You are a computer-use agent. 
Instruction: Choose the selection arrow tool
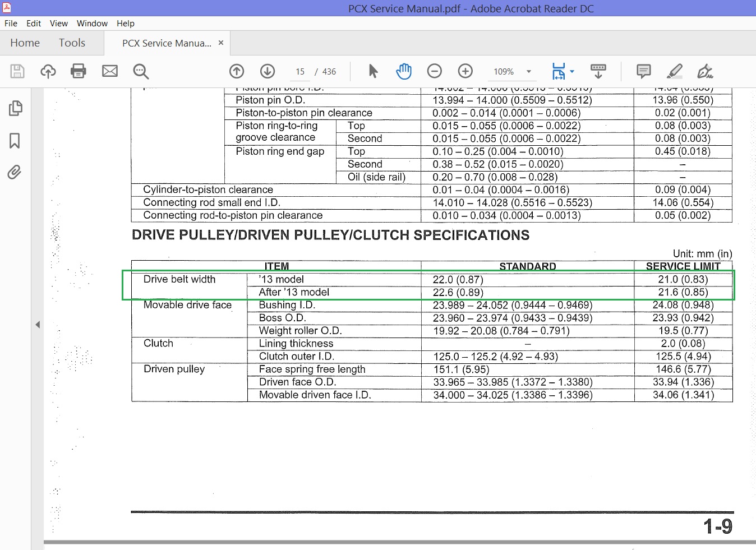click(x=373, y=71)
